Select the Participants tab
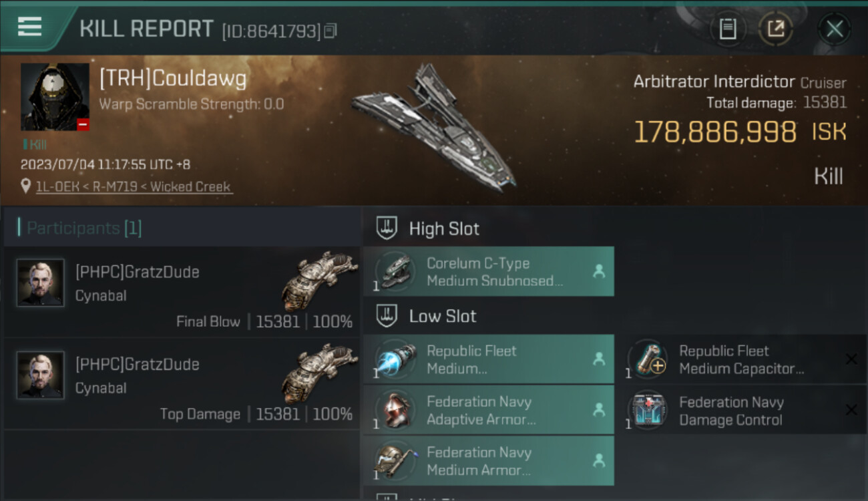Viewport: 868px width, 501px height. click(84, 228)
